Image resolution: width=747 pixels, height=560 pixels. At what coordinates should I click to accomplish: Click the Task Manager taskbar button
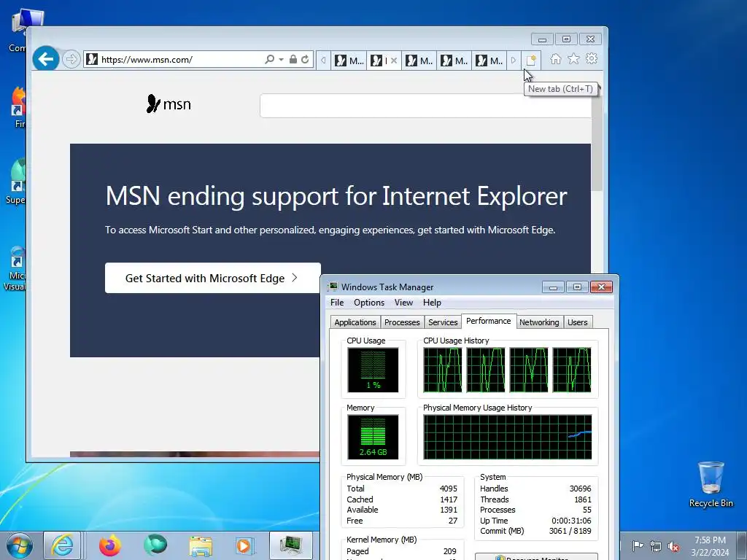291,545
